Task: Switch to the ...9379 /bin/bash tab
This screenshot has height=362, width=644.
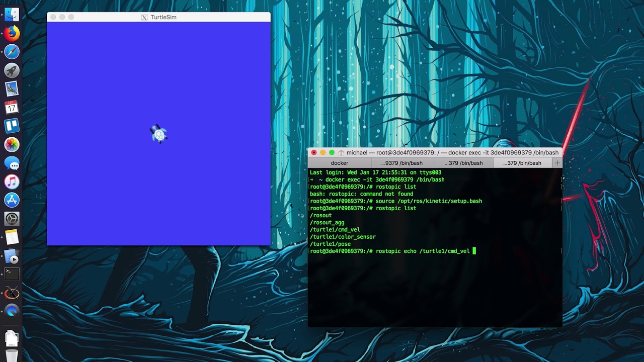Action: [x=401, y=163]
